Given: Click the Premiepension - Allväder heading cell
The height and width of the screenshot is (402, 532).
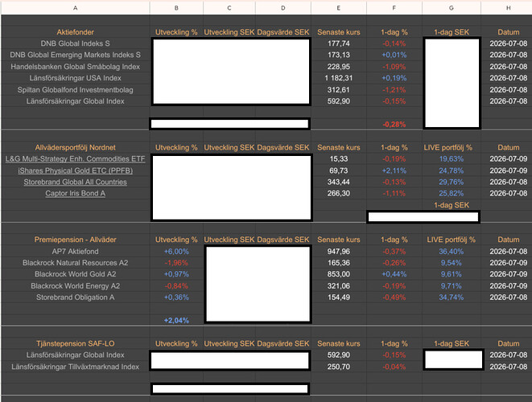Looking at the screenshot, I should (x=76, y=240).
